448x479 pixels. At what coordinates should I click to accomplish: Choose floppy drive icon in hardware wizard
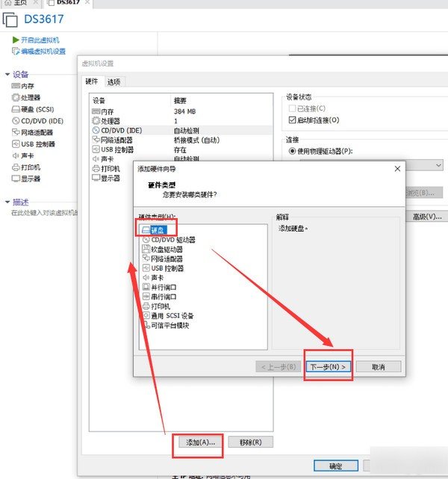146,249
